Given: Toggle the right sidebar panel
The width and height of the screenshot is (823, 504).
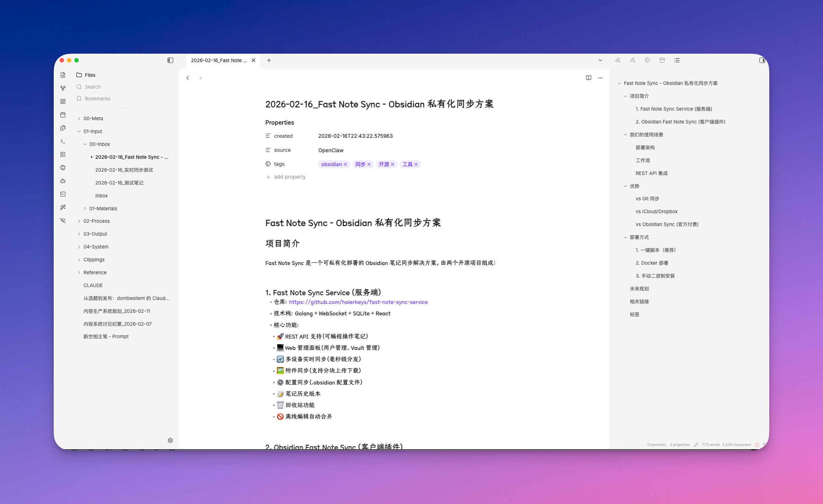Looking at the screenshot, I should (x=762, y=60).
